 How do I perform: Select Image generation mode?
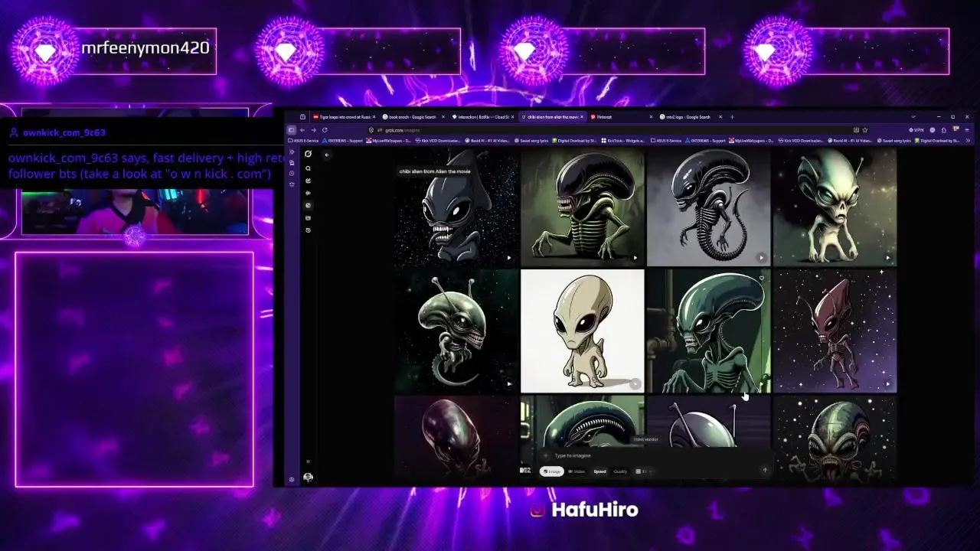tap(552, 471)
